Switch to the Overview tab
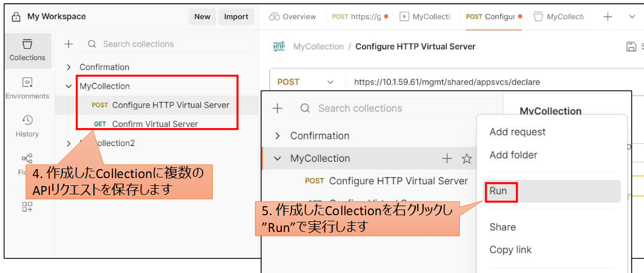 pos(293,17)
